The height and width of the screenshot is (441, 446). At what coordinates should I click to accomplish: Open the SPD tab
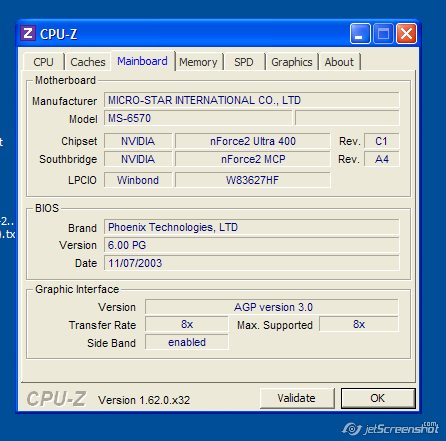point(244,62)
